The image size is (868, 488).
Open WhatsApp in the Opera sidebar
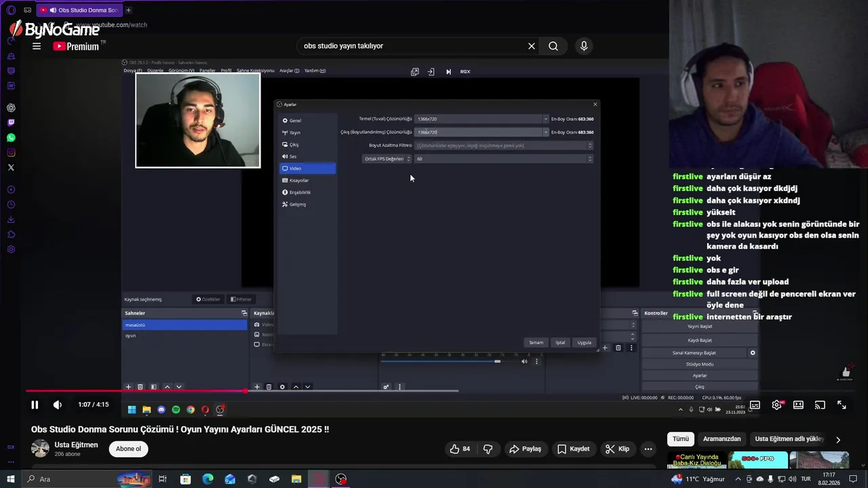[11, 138]
